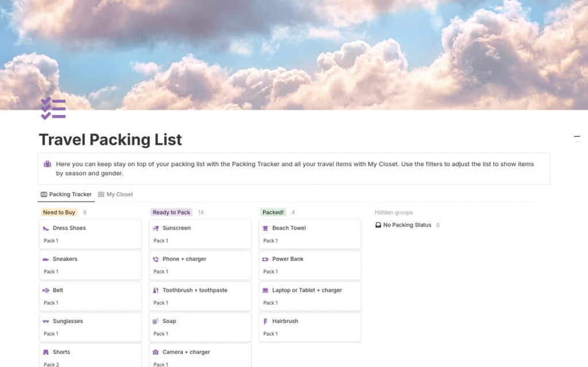Open the Soap card
The image size is (588, 367).
pos(200,327)
